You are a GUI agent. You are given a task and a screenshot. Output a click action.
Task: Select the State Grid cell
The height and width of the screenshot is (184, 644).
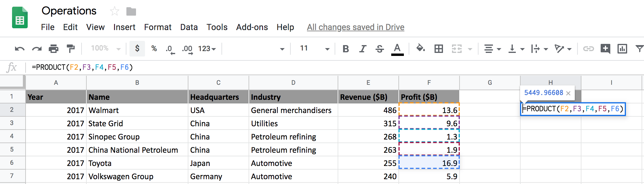pyautogui.click(x=137, y=123)
